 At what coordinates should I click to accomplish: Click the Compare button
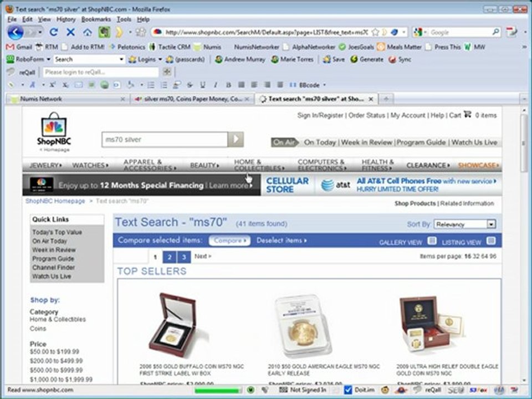[x=229, y=241]
